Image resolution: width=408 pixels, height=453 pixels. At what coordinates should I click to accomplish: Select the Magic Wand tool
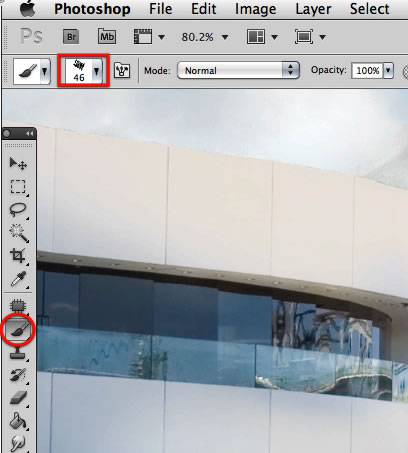(x=19, y=233)
